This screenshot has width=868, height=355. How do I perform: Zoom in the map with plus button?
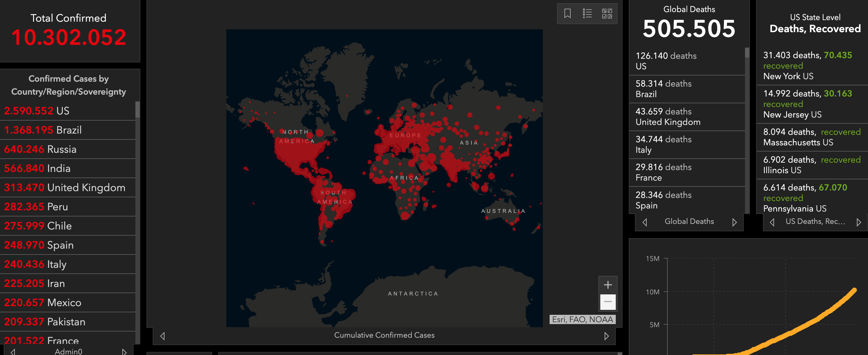point(607,285)
